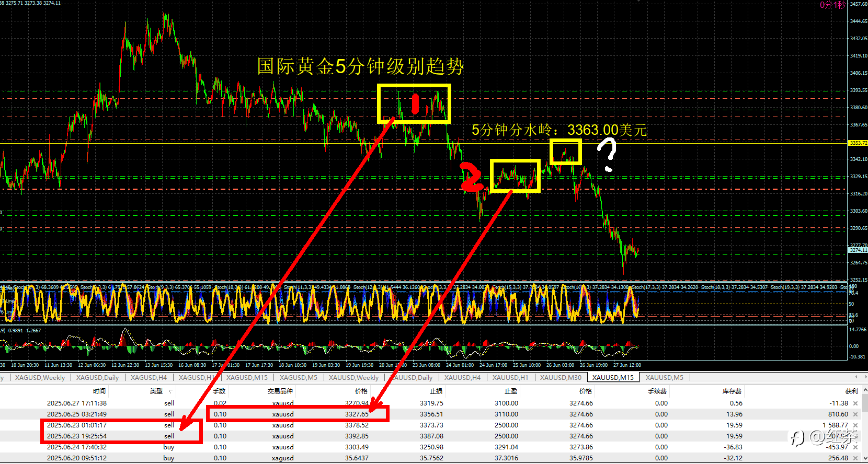Click the 止损 column header
868x464 pixels.
(436, 391)
